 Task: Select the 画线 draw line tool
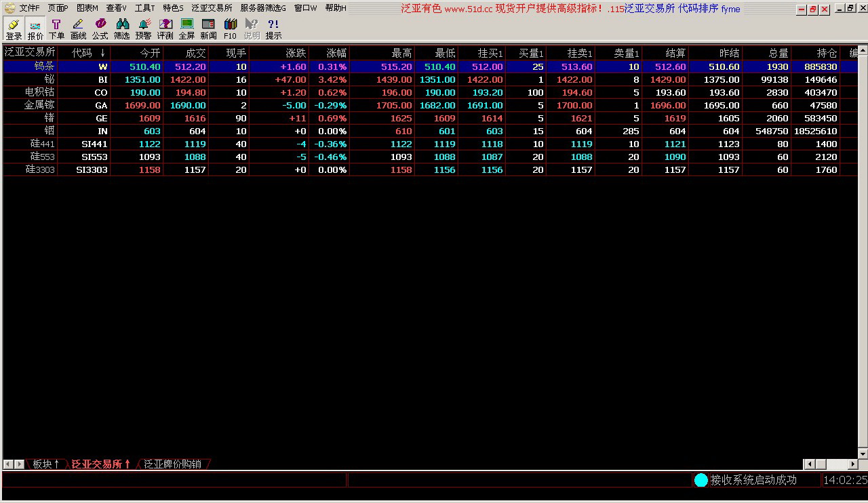pyautogui.click(x=78, y=29)
